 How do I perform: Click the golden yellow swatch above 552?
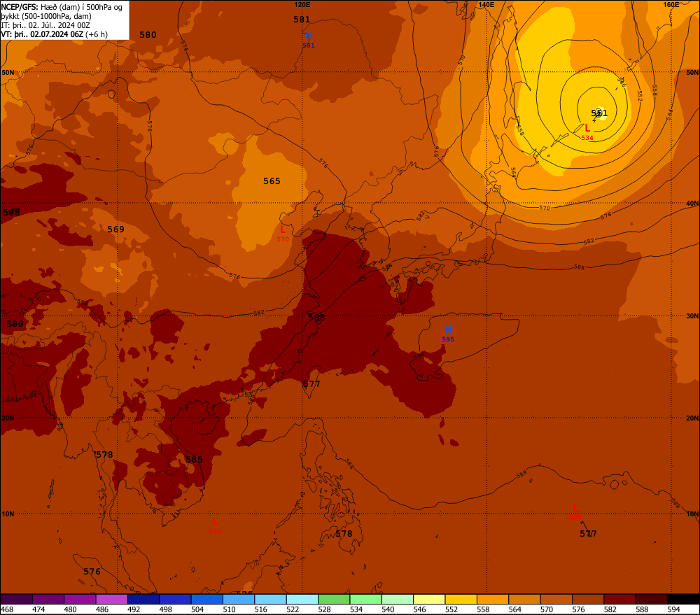coord(461,600)
